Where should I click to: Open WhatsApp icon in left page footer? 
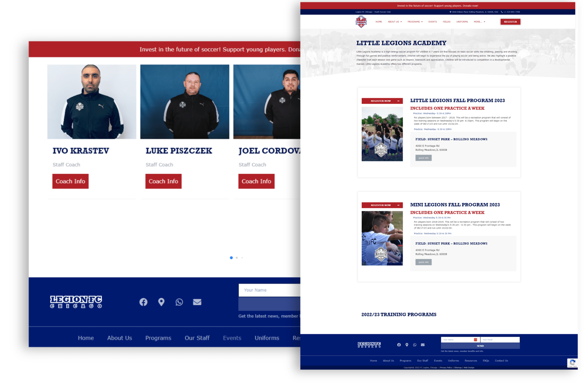coord(179,302)
